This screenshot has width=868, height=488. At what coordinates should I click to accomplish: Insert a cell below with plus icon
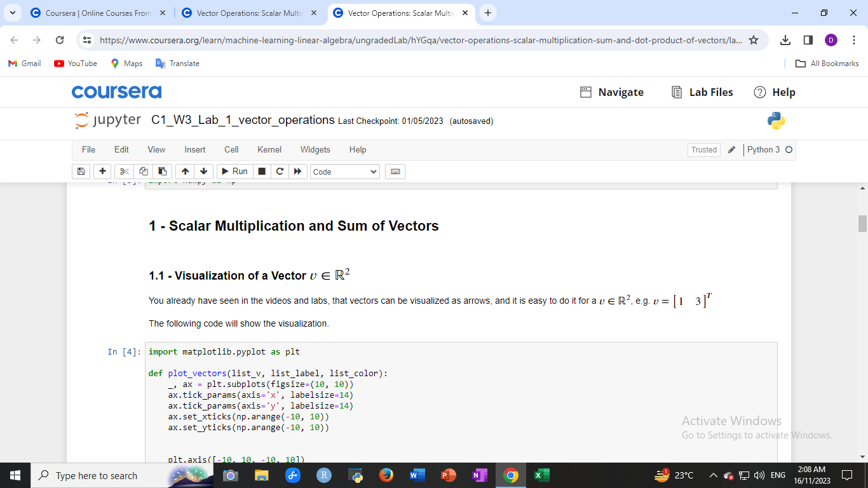[102, 172]
